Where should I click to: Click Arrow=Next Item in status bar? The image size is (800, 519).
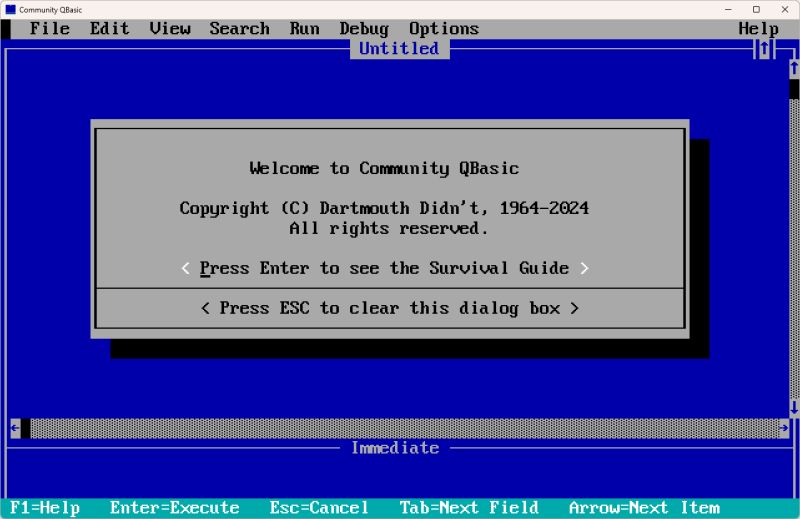(x=644, y=508)
